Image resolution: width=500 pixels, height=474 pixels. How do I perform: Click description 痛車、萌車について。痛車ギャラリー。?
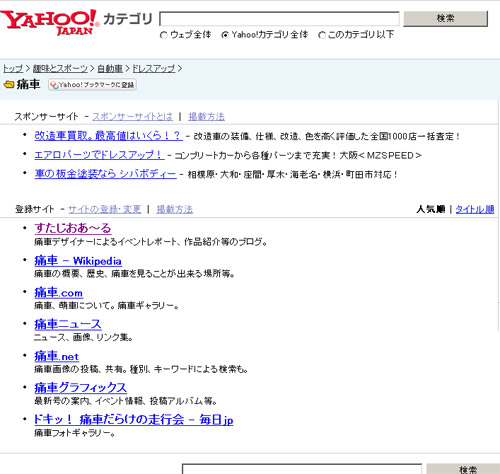(106, 306)
